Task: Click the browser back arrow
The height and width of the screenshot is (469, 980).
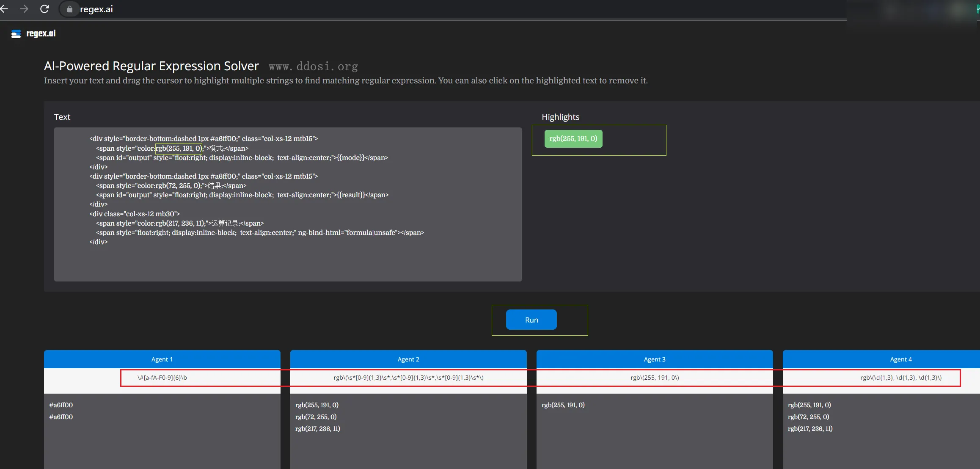Action: coord(4,9)
